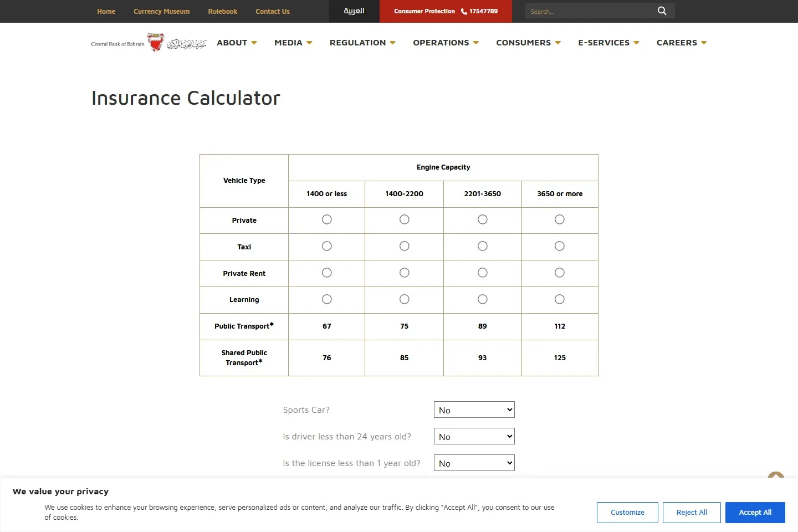The image size is (798, 532).
Task: Open the Sports Car dropdown
Action: tap(474, 410)
